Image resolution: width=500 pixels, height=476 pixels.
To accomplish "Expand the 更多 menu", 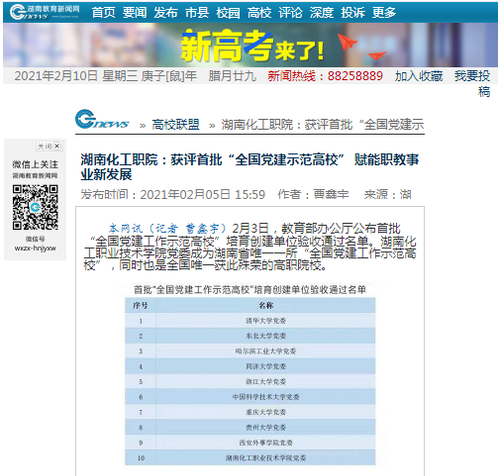I will coord(384,13).
